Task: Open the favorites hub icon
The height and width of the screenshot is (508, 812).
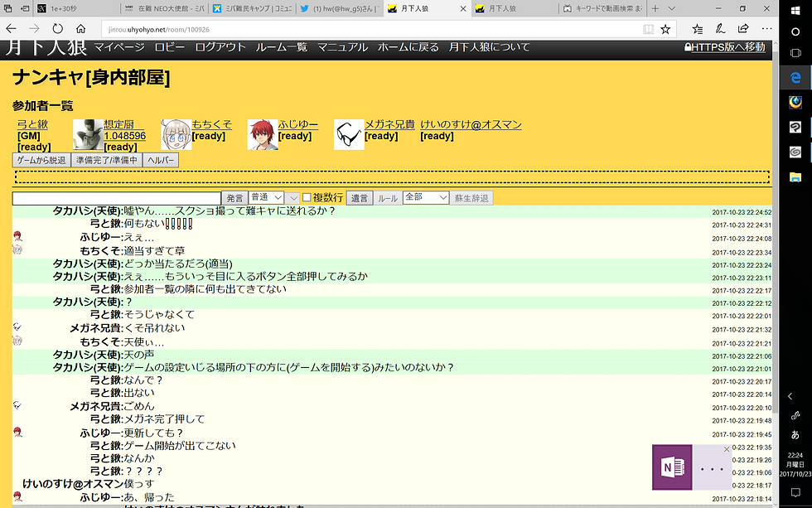Action: coord(698,29)
